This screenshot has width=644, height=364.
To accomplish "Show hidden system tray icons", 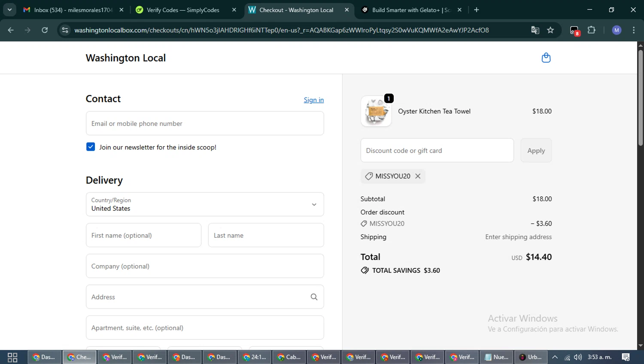I will (555, 357).
